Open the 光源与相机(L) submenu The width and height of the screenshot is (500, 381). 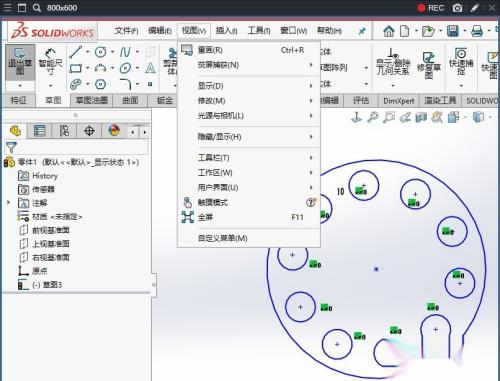tap(249, 116)
